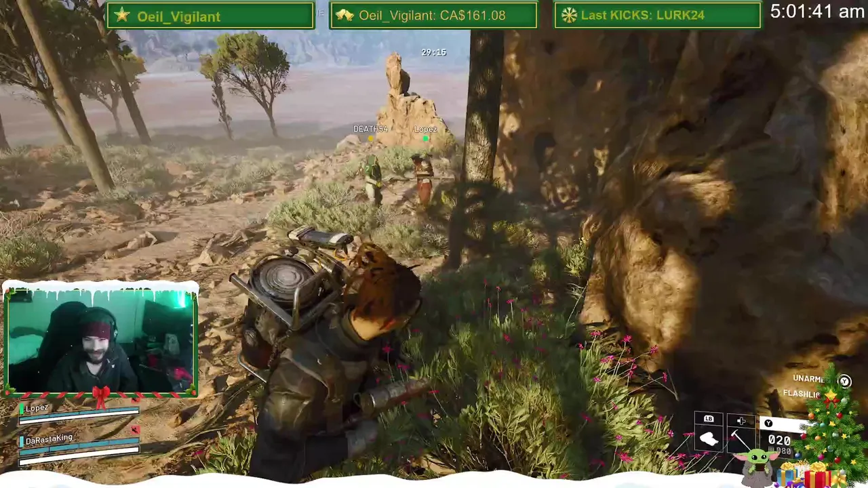Click the DEATH54 player nametag
Viewport: 868px width, 488px height.
[x=370, y=129]
